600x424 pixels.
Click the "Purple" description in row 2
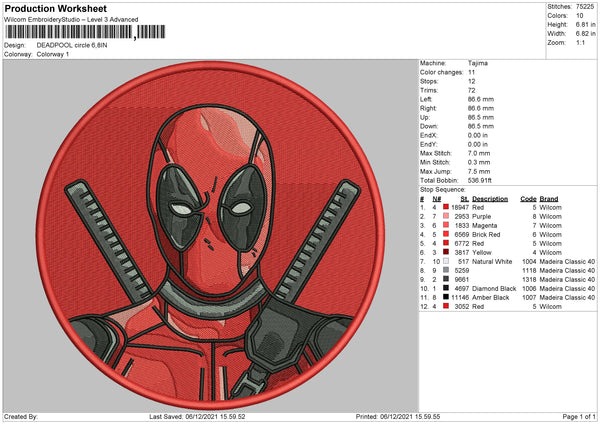481,217
